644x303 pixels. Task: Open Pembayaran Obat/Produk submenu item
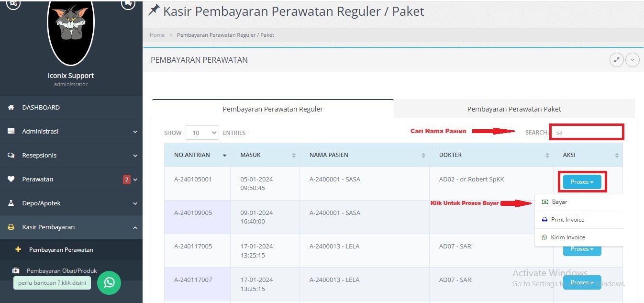pyautogui.click(x=62, y=270)
